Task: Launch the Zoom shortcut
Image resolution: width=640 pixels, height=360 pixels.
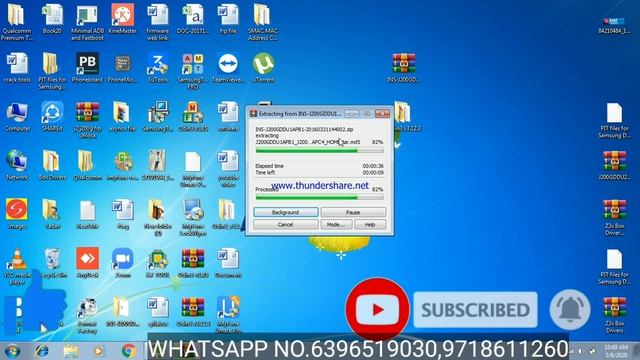Action: pos(122,263)
